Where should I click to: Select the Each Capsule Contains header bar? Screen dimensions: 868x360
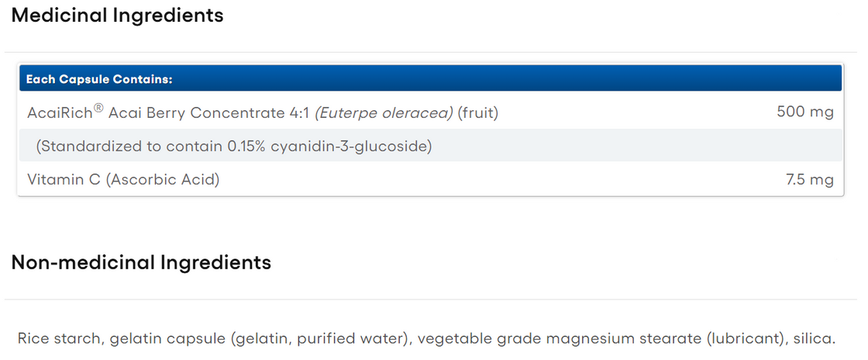coord(430,79)
